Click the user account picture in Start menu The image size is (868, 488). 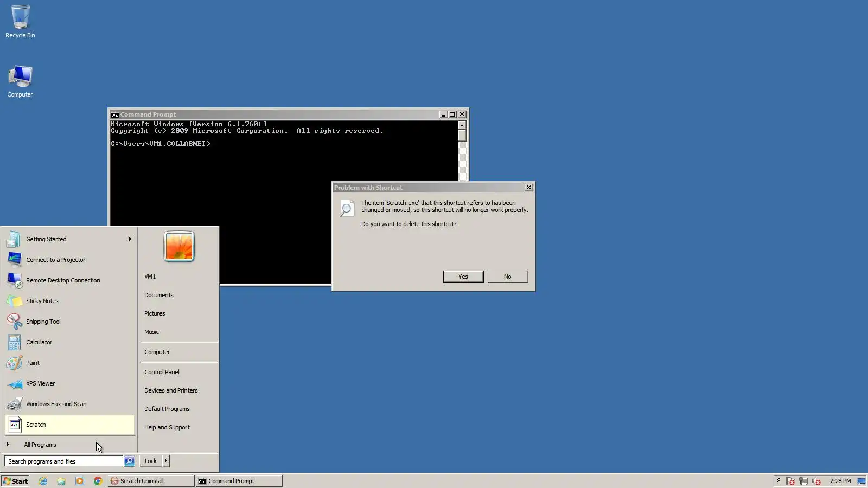point(179,247)
